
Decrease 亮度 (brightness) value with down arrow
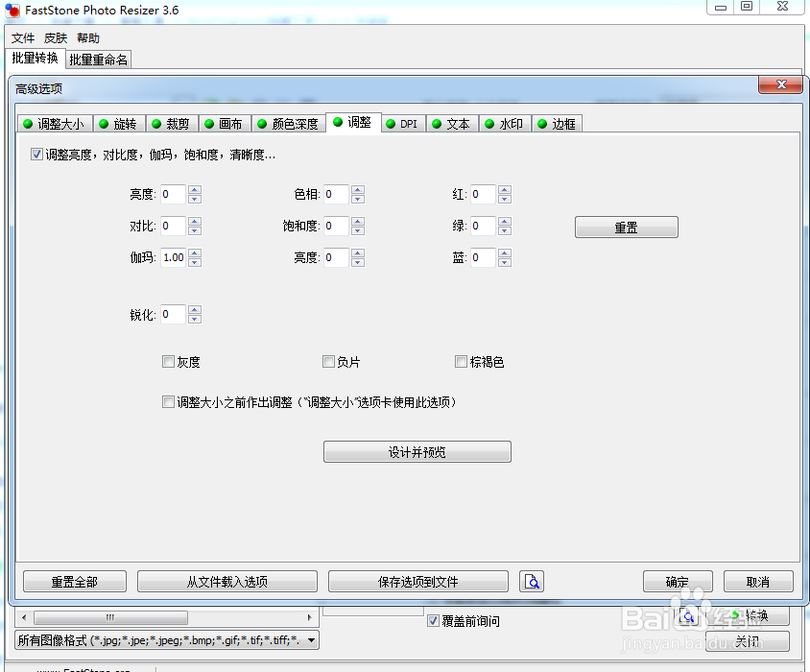point(195,199)
